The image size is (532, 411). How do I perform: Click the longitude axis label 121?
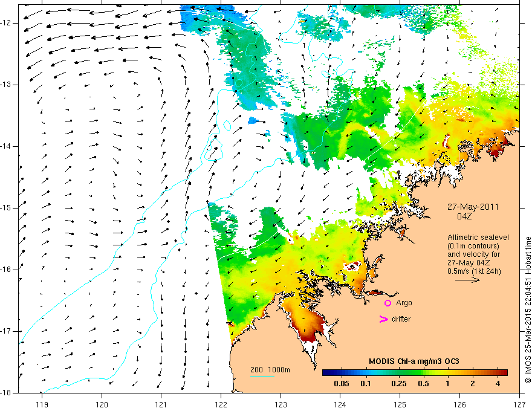tap(161, 404)
